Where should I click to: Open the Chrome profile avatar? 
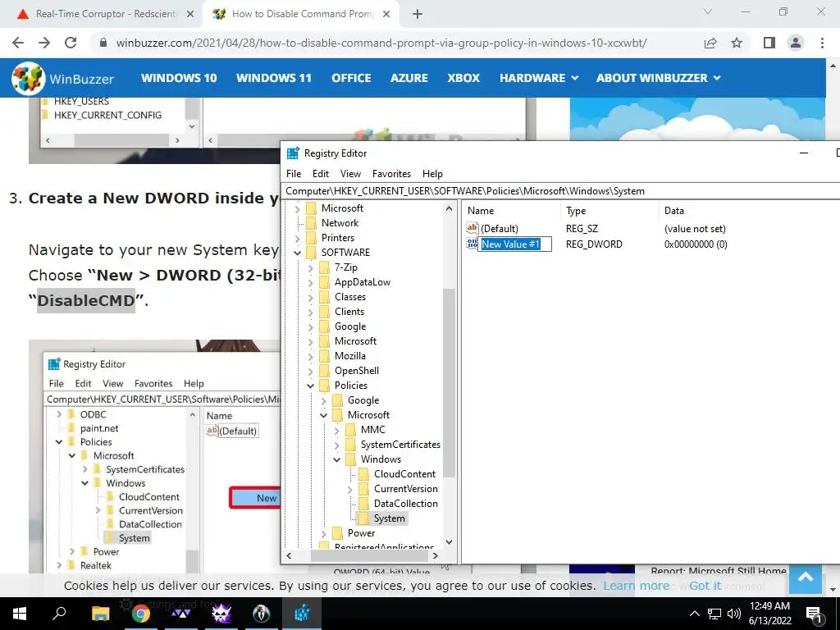(x=796, y=43)
